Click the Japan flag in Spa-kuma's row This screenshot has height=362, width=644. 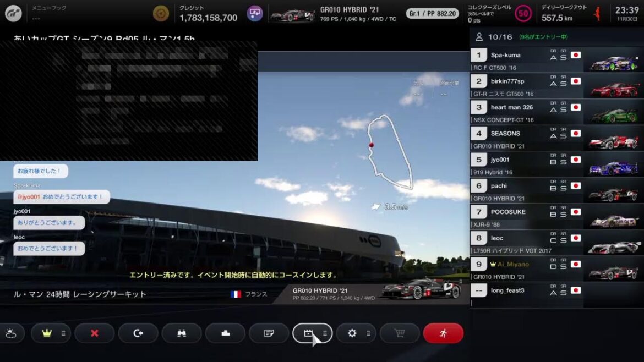pos(576,55)
